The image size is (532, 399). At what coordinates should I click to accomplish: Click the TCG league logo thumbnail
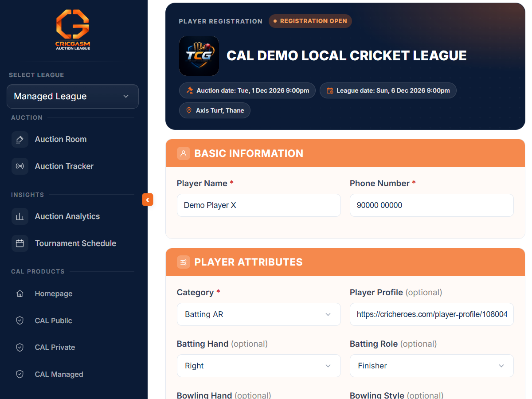coord(199,56)
